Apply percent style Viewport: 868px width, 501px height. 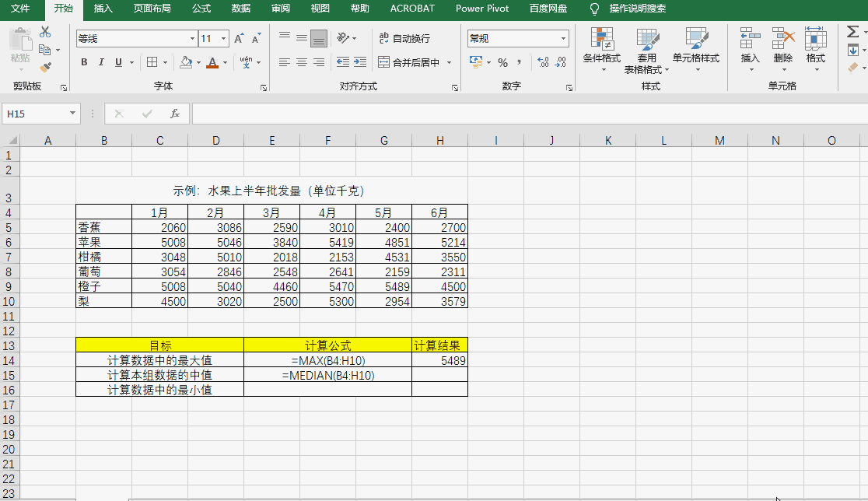pos(502,62)
